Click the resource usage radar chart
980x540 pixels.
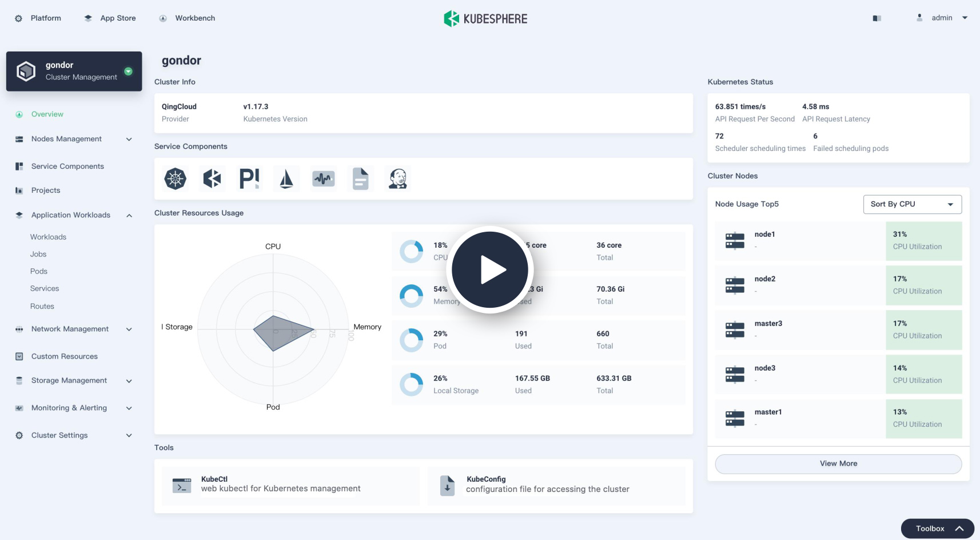tap(273, 329)
